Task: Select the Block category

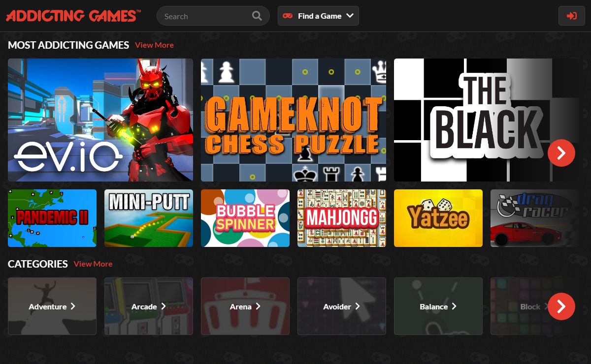Action: click(535, 306)
